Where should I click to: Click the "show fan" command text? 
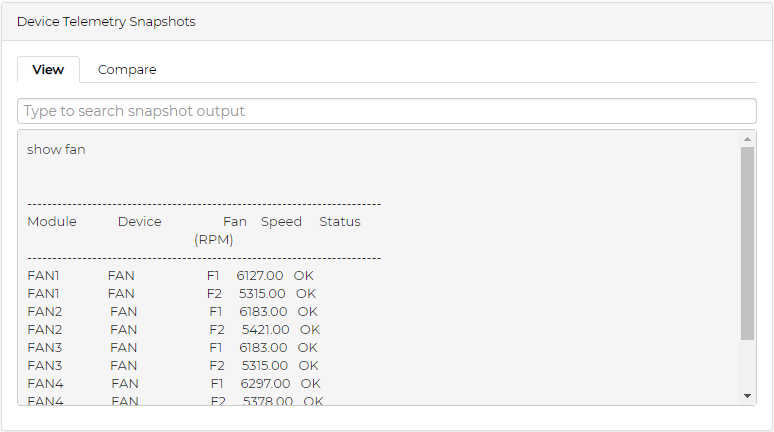pyautogui.click(x=56, y=150)
